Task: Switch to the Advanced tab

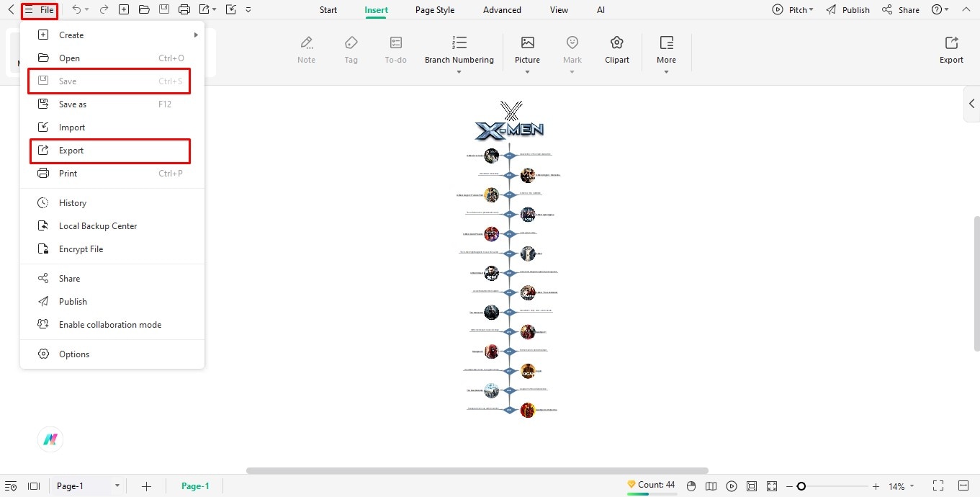Action: [502, 10]
